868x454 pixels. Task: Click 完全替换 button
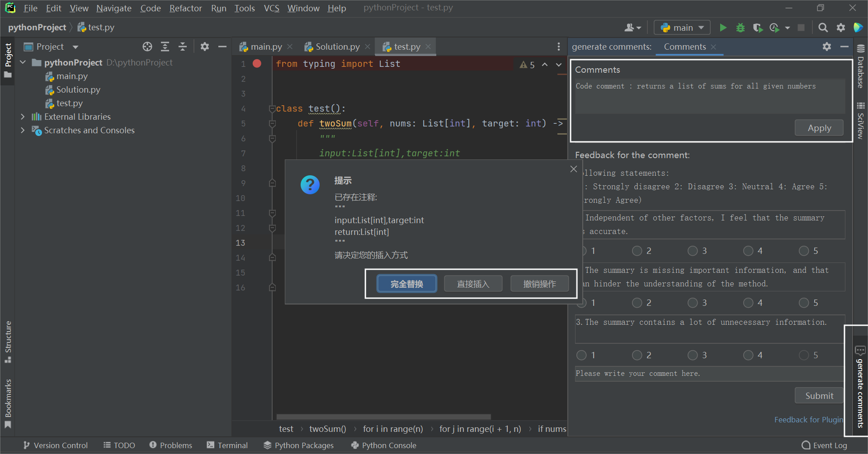tap(407, 284)
